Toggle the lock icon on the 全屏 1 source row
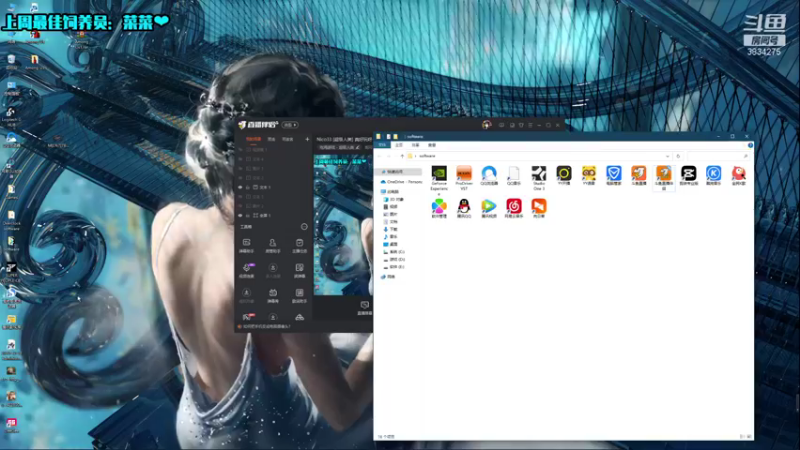The height and width of the screenshot is (450, 800). [248, 215]
